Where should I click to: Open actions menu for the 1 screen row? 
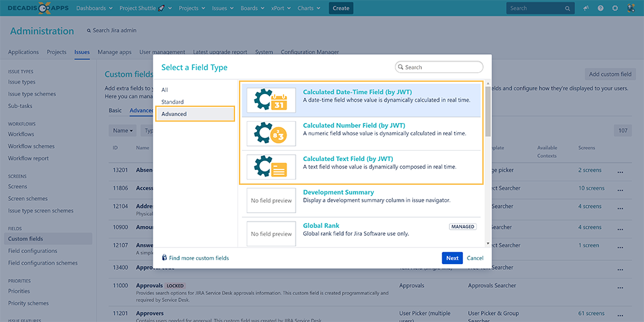coord(620,247)
